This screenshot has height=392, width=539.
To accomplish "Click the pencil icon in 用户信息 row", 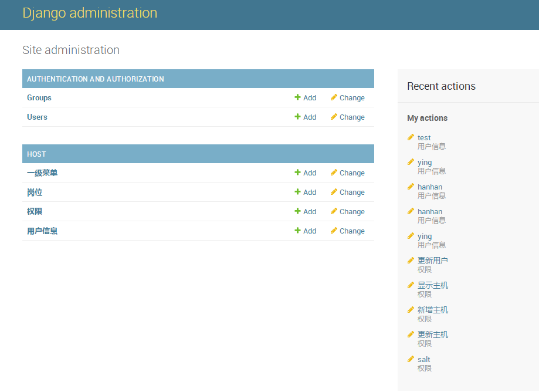I will (x=334, y=231).
